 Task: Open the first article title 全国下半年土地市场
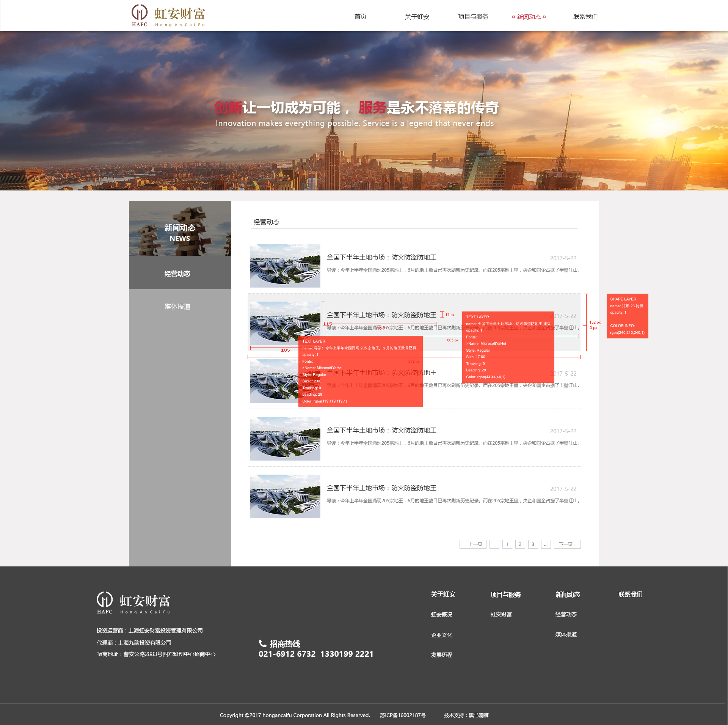(381, 257)
